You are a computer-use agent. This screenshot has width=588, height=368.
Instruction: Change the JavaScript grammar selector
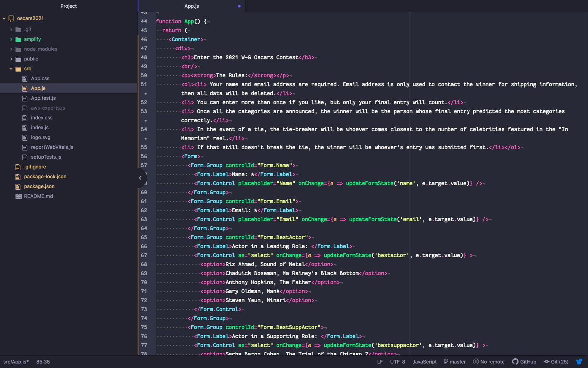424,361
